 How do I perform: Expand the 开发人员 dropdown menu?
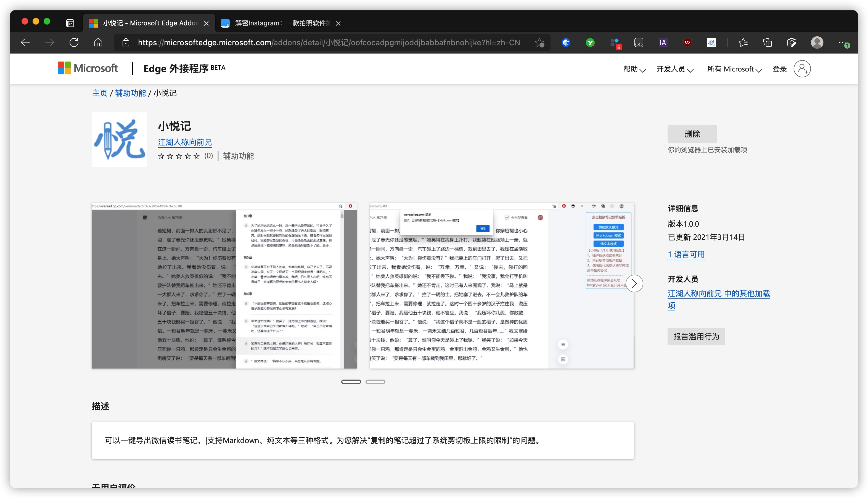click(674, 69)
